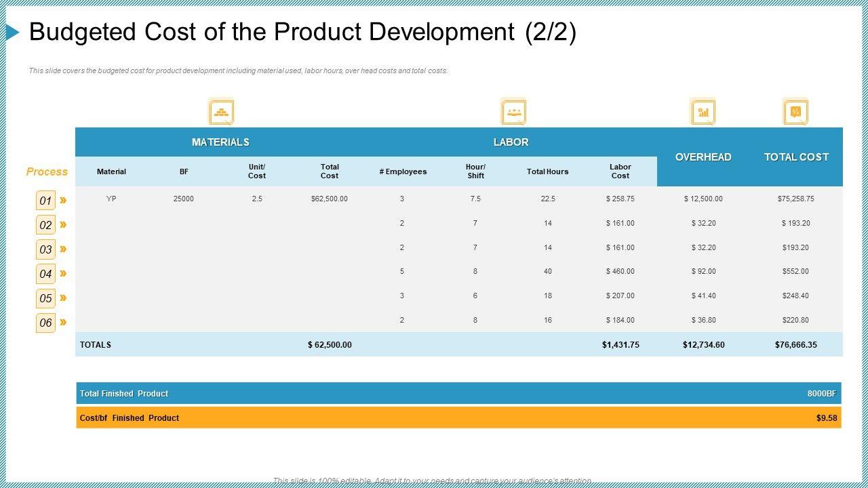Screen dimensions: 868x488
Task: Click the OVERHEAD column header
Action: tap(703, 157)
